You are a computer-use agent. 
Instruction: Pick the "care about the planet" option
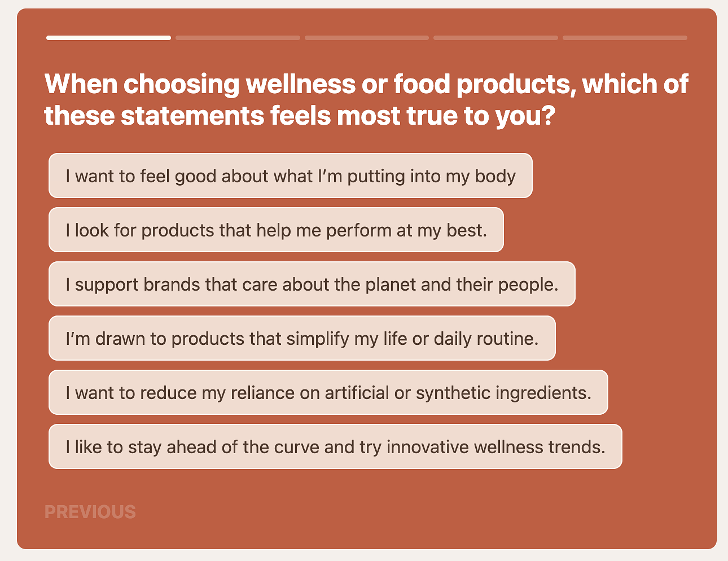(x=312, y=284)
